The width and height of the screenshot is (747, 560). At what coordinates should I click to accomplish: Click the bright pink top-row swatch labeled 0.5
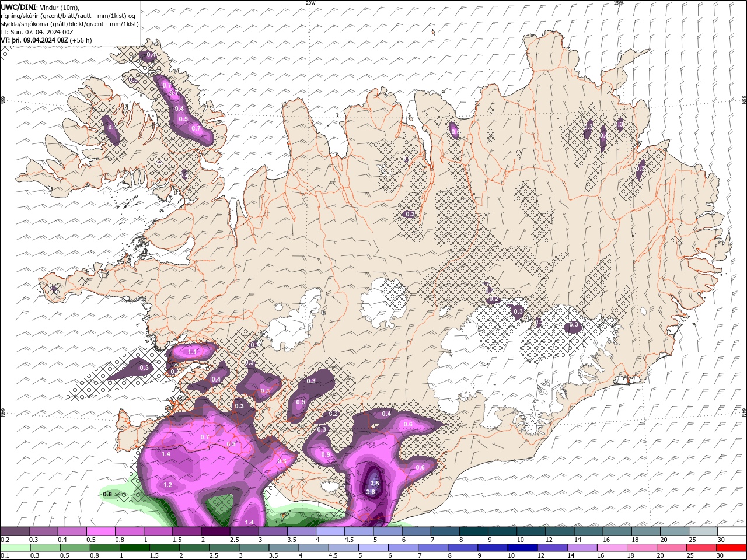(x=101, y=531)
